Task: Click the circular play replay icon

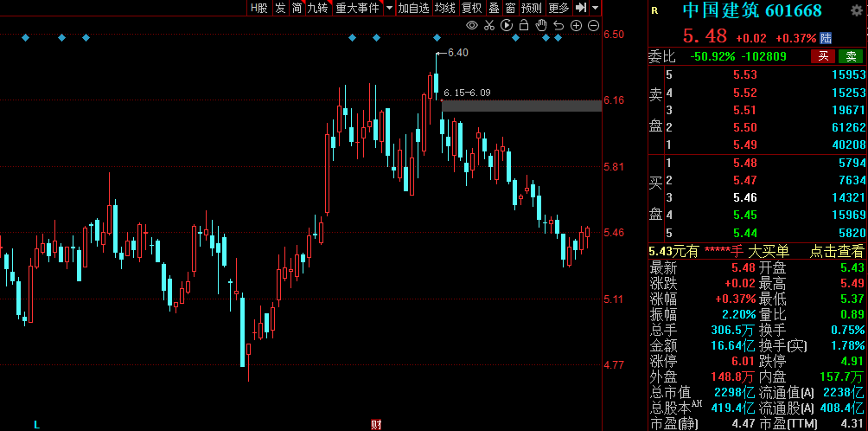Action: point(507,26)
